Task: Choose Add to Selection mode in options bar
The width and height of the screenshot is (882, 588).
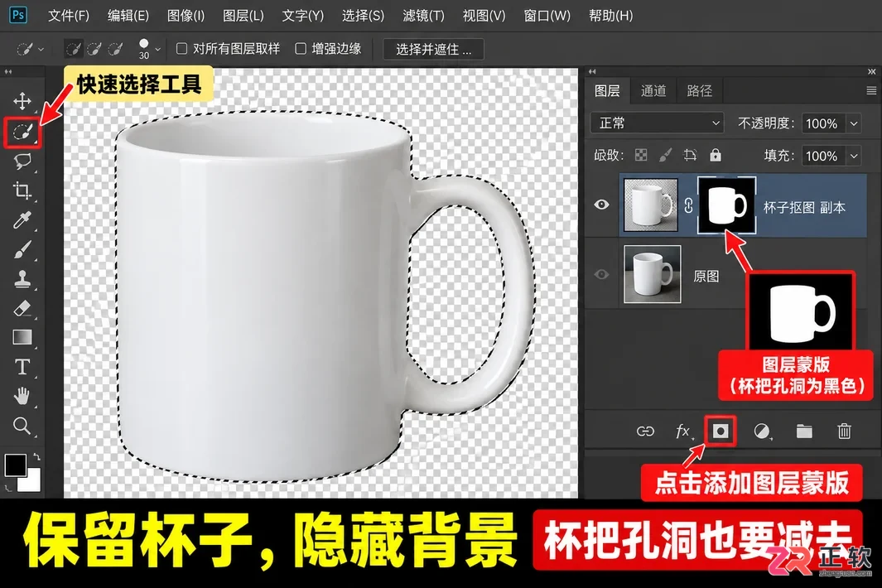Action: pyautogui.click(x=94, y=50)
